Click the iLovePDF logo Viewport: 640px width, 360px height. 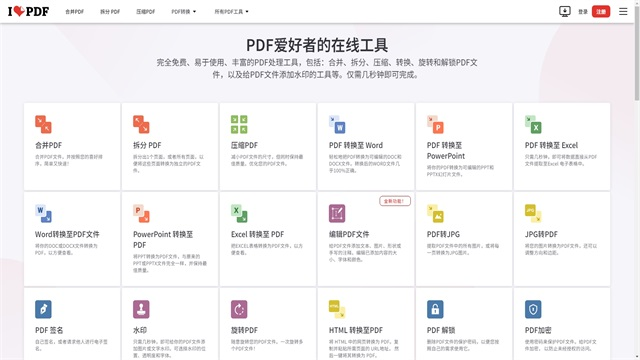pyautogui.click(x=28, y=11)
